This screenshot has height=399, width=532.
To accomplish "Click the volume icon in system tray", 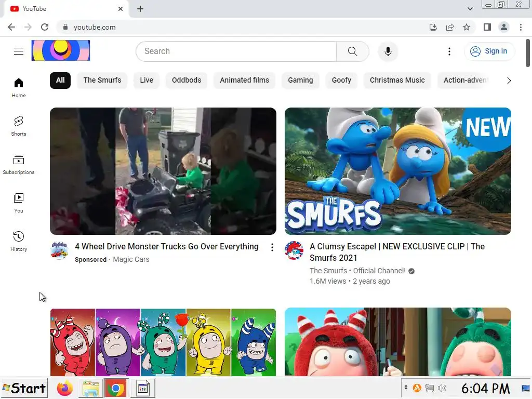I will (x=442, y=388).
